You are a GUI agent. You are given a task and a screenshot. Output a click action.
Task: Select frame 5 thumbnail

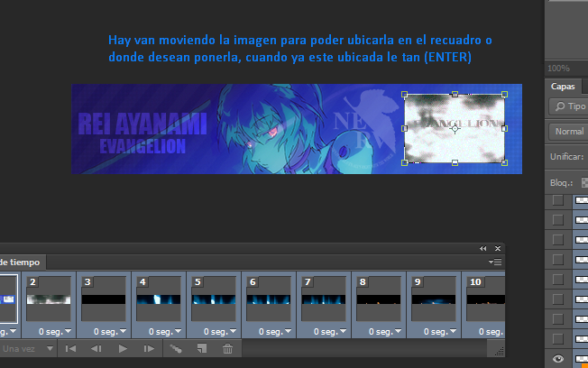pyautogui.click(x=214, y=299)
